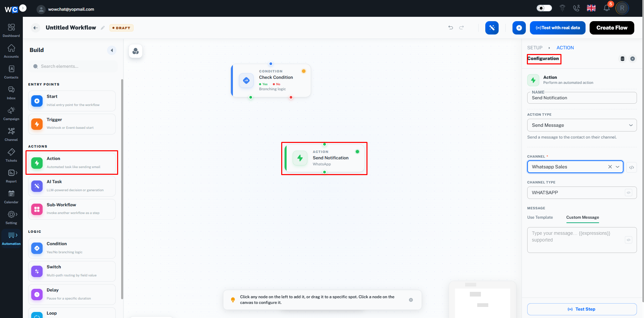The height and width of the screenshot is (318, 644).
Task: Go to Accounts in the sidebar
Action: pos(11,51)
